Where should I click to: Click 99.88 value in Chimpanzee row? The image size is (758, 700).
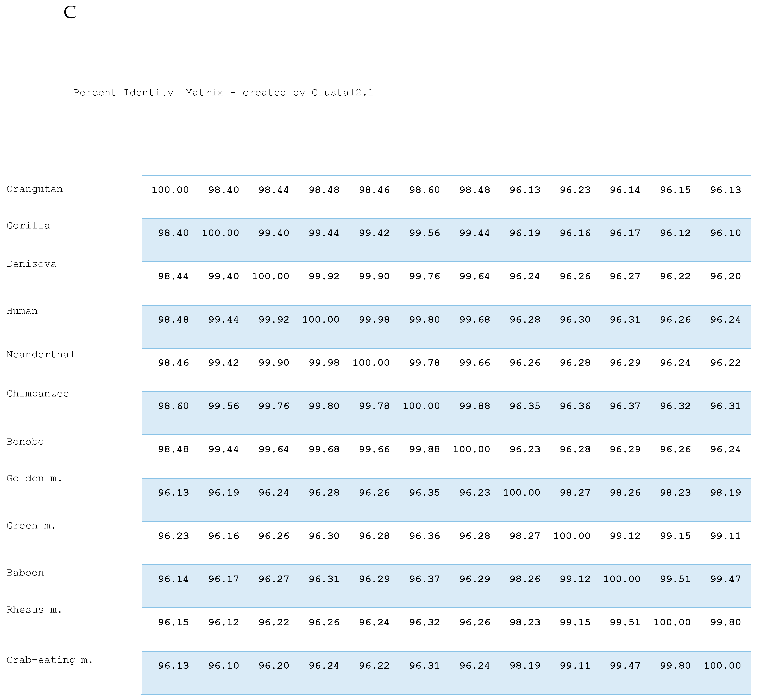click(474, 406)
